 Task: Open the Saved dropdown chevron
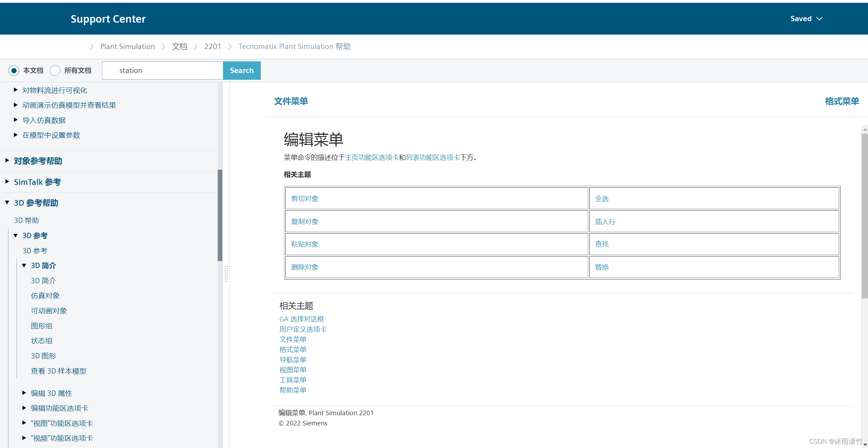click(x=819, y=19)
